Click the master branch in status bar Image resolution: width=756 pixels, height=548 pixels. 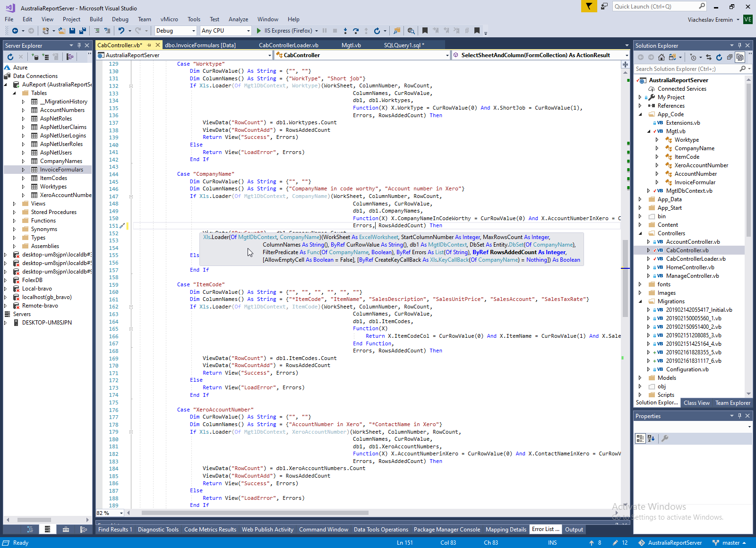730,543
